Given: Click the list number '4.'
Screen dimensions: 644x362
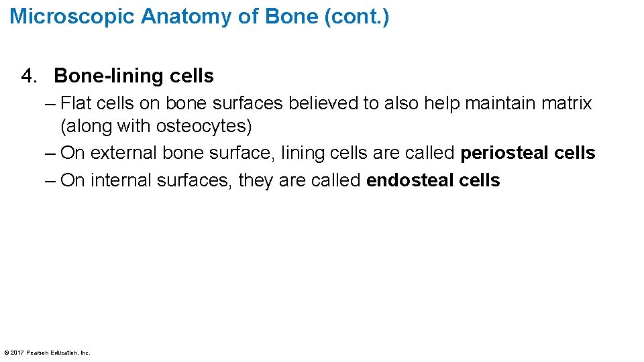Looking at the screenshot, I should coord(29,76).
